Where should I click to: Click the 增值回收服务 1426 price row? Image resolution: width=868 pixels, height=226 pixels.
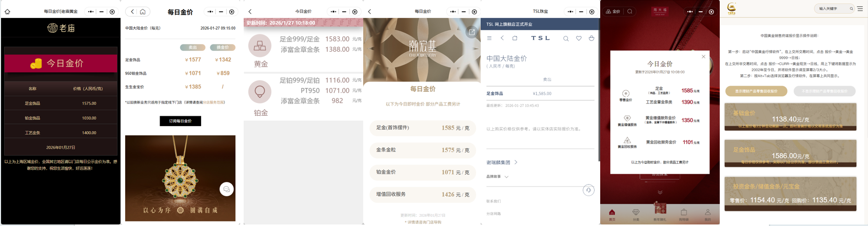[422, 195]
